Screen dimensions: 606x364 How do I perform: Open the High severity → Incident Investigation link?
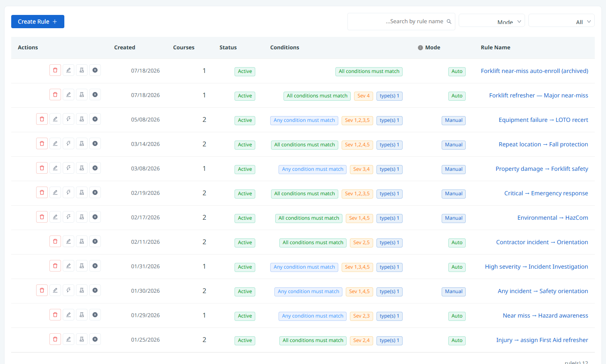(537, 267)
